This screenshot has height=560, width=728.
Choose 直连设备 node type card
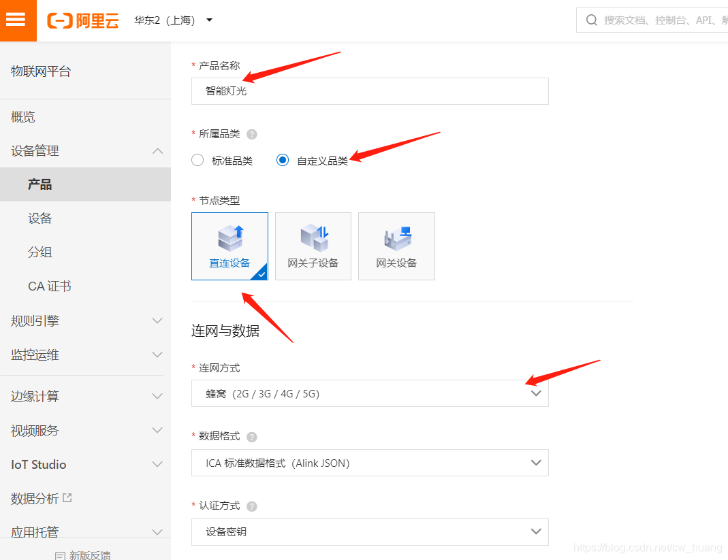[x=230, y=246]
